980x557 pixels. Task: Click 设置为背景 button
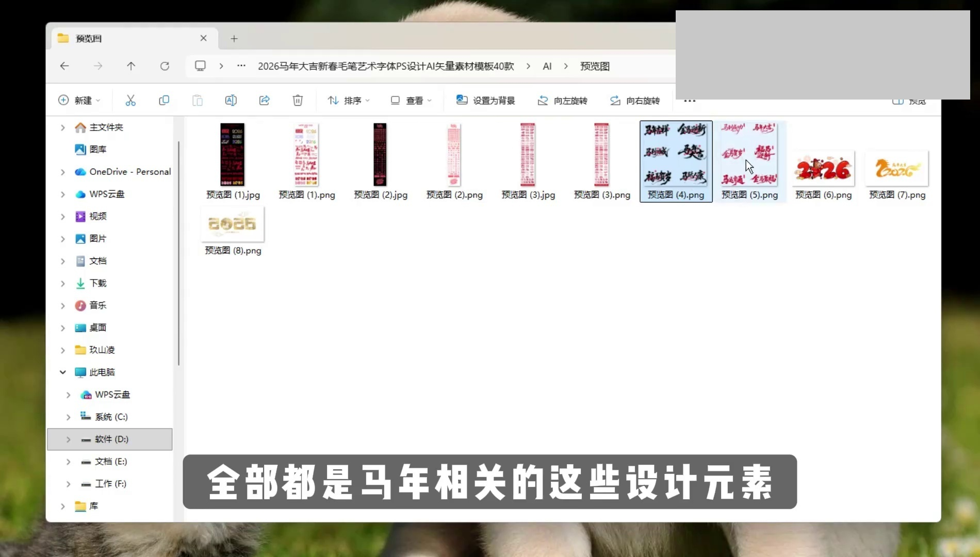click(485, 101)
